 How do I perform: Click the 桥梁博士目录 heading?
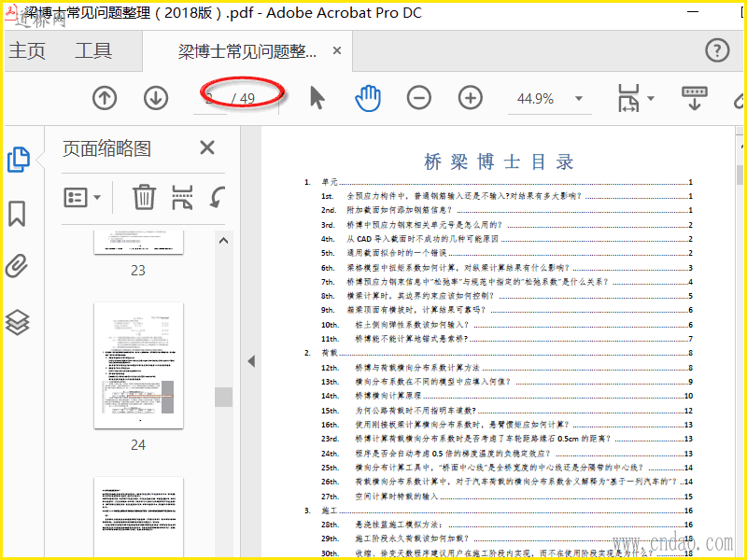(x=499, y=161)
